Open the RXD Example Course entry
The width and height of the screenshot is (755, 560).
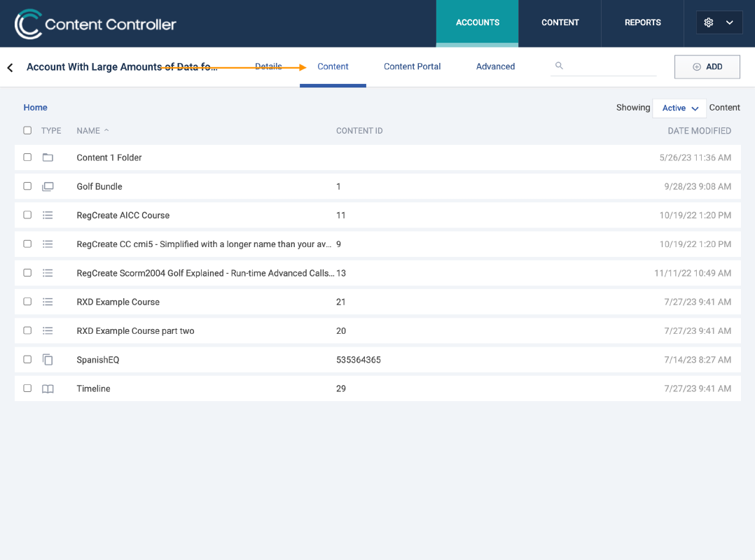[118, 302]
